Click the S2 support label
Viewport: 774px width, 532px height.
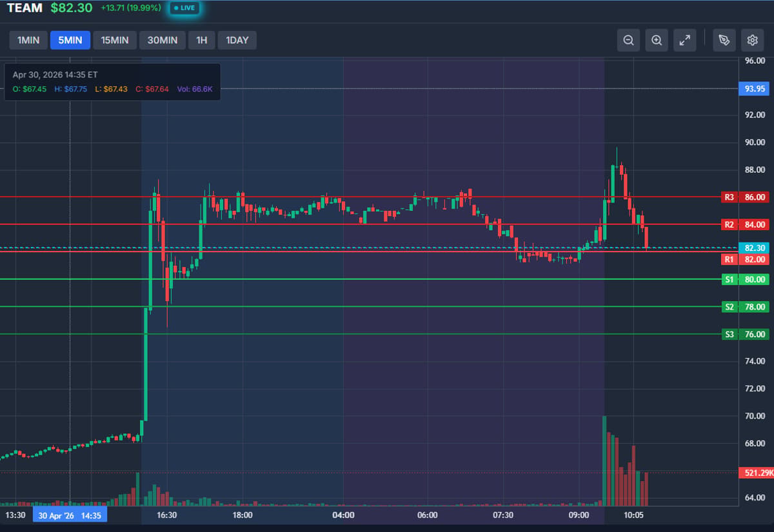tap(729, 307)
